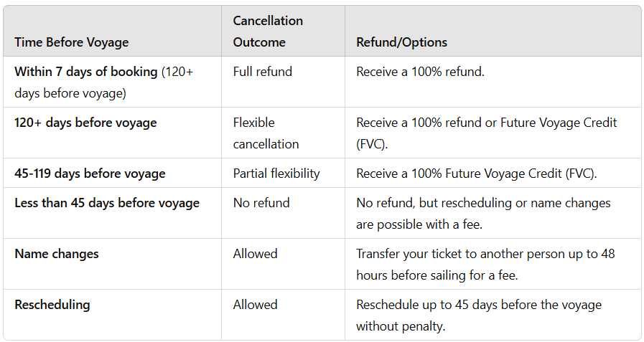The height and width of the screenshot is (342, 644).
Task: Click 'Receive a 100% refund.' text
Action: [x=420, y=72]
